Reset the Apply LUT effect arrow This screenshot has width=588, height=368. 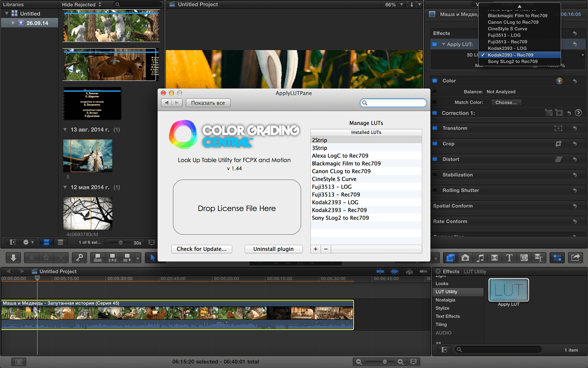[575, 44]
